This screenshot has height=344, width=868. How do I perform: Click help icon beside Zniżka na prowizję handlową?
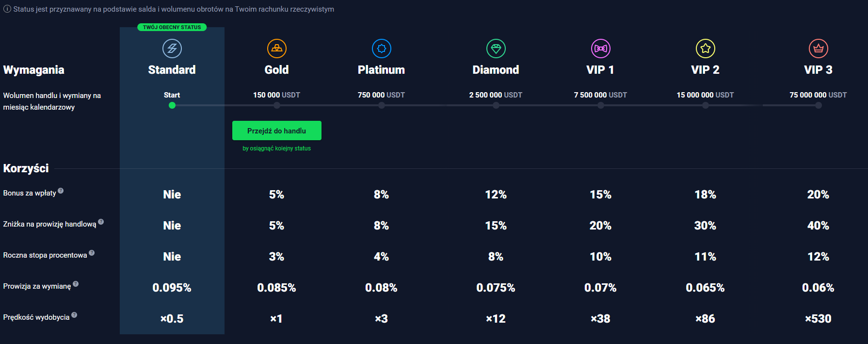click(101, 222)
